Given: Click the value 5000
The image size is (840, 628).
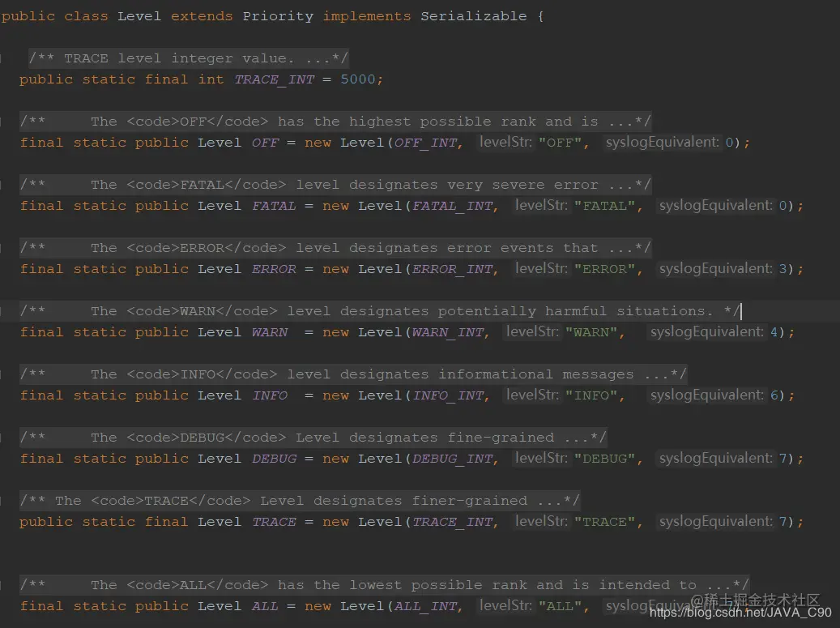Looking at the screenshot, I should [x=358, y=79].
